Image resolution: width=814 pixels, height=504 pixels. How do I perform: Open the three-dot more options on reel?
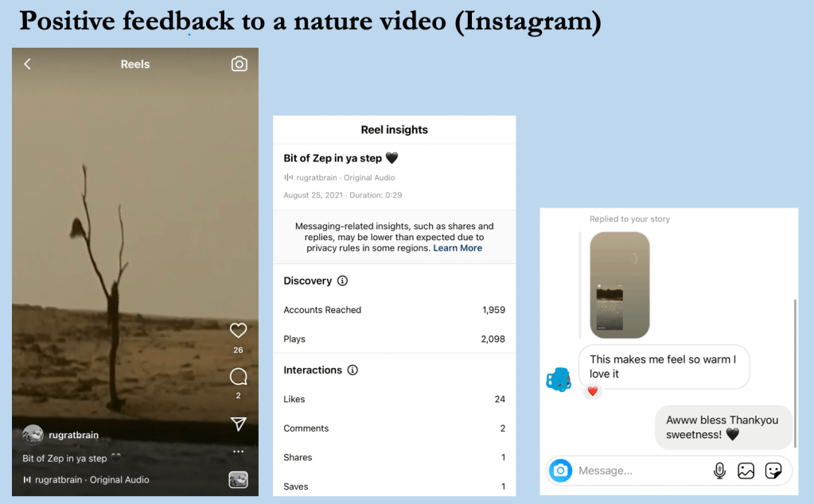pyautogui.click(x=238, y=452)
